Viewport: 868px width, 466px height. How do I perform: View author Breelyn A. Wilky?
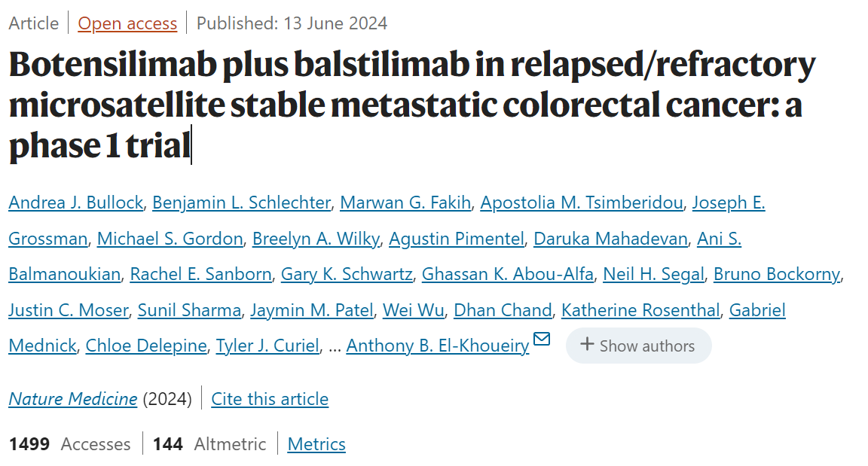pyautogui.click(x=316, y=239)
